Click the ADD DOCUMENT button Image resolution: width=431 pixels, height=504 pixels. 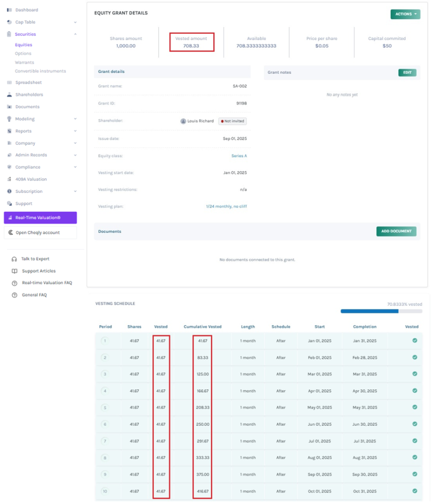pyautogui.click(x=396, y=231)
